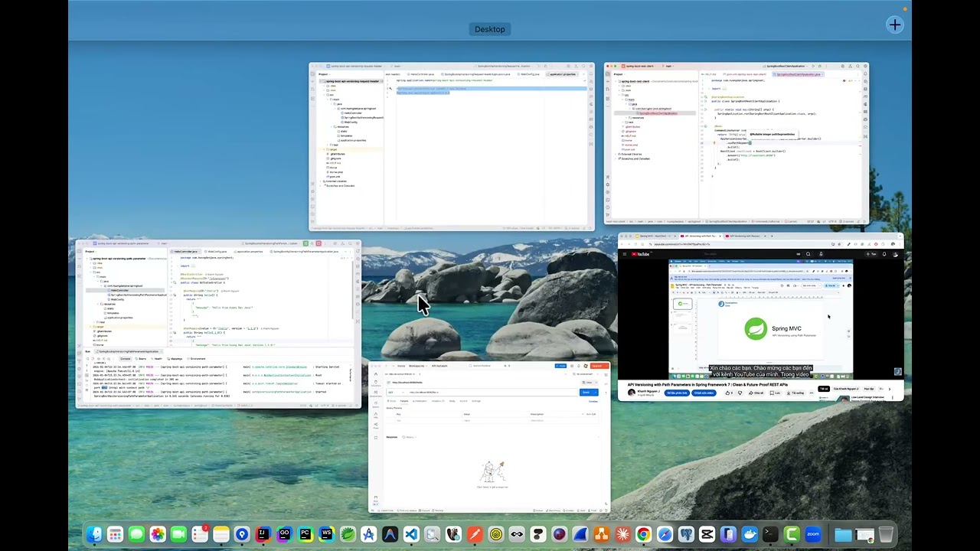Open the No environment dropdown in Postman

pos(586,374)
